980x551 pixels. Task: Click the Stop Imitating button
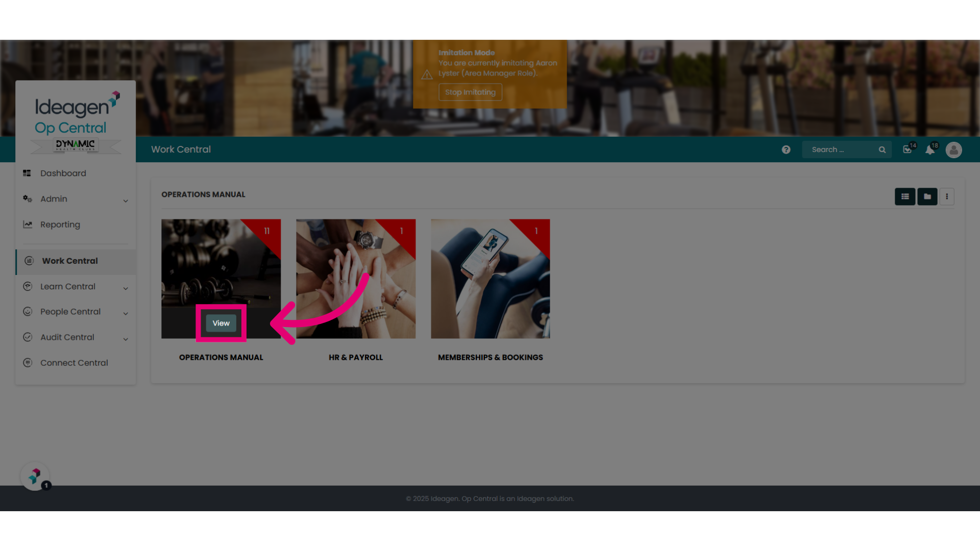point(470,92)
